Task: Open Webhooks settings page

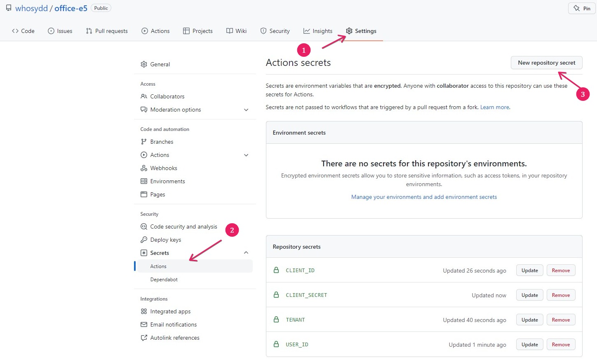Action: point(164,168)
